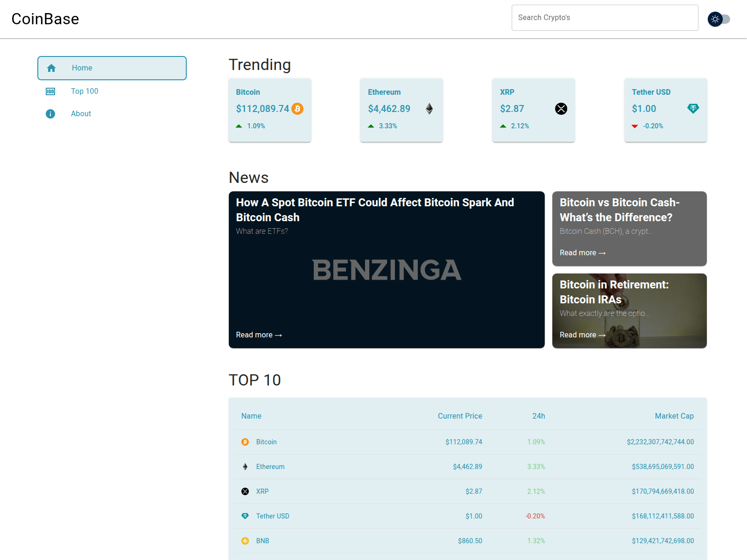Open the Home menu item
The width and height of the screenshot is (747, 560).
pos(112,68)
